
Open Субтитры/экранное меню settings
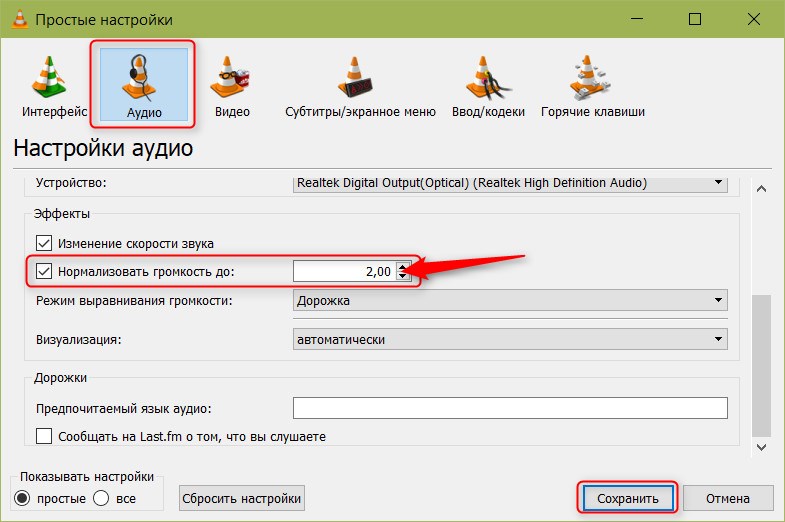[360, 86]
